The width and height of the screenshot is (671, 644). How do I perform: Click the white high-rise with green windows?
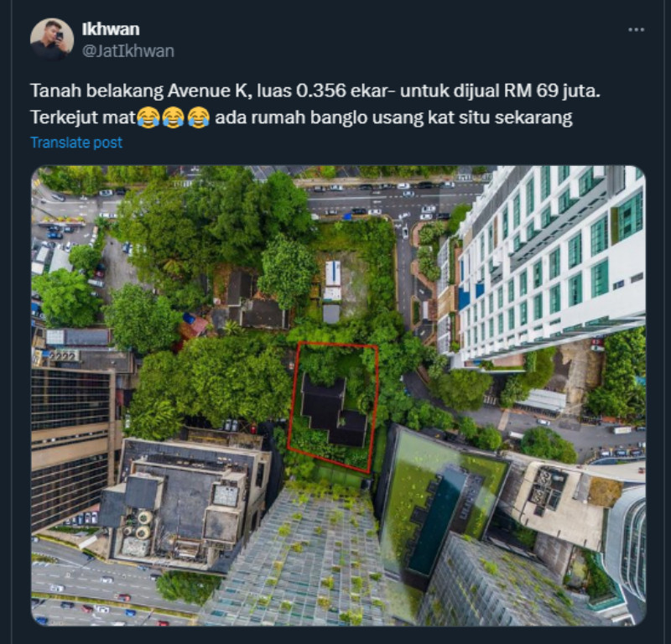pos(546,265)
